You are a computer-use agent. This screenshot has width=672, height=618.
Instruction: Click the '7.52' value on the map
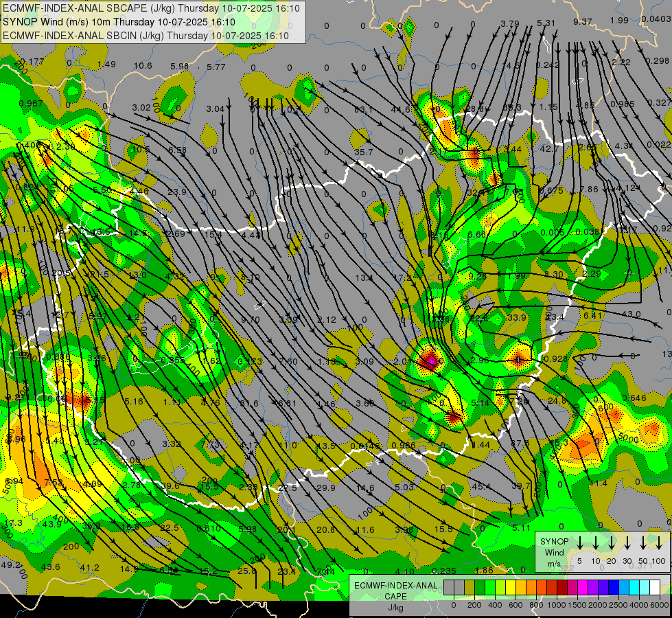[54, 483]
